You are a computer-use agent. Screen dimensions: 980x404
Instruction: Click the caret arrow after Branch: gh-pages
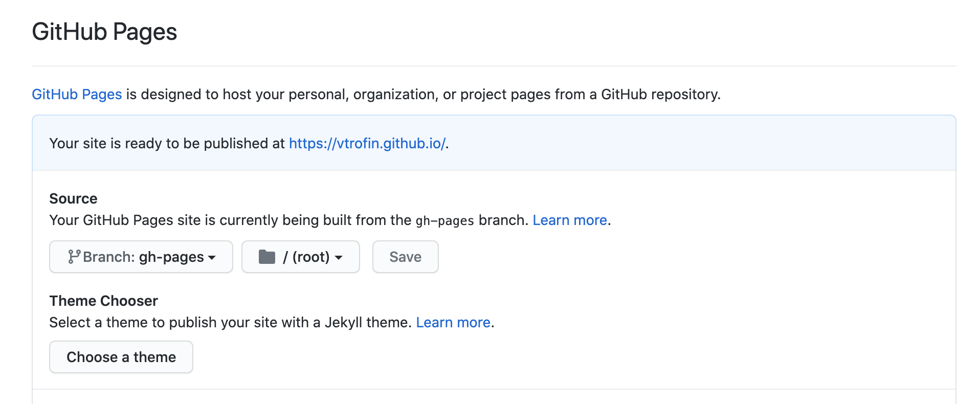click(x=212, y=258)
